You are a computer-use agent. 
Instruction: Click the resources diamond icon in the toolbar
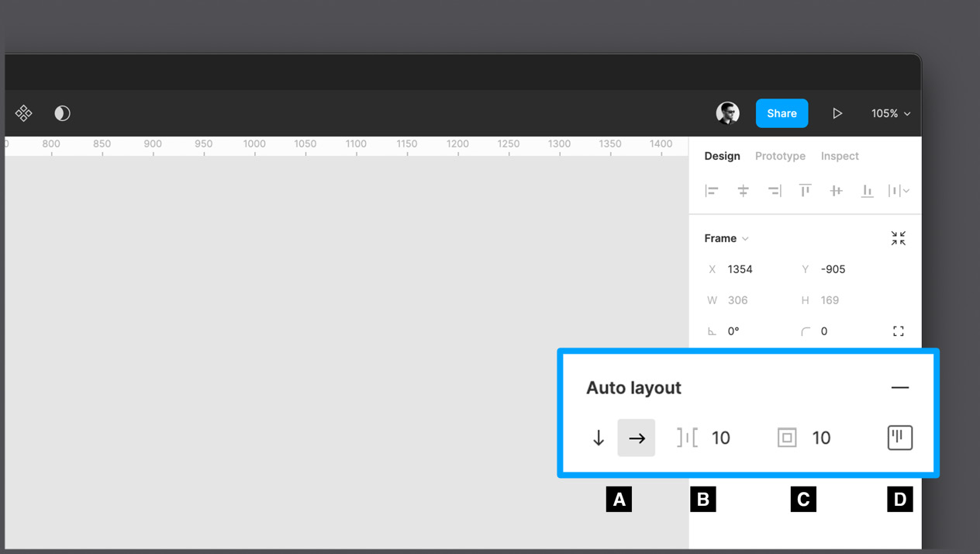click(23, 113)
